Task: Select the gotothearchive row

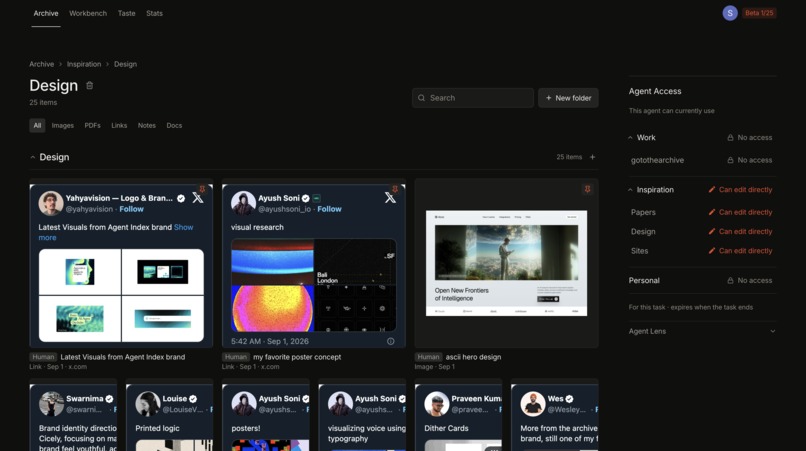Action: 702,160
